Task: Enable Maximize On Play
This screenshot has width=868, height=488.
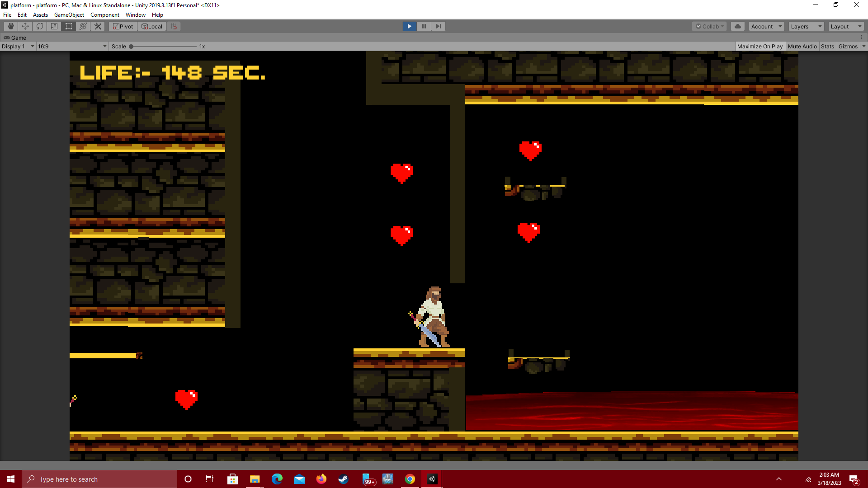Action: 760,46
